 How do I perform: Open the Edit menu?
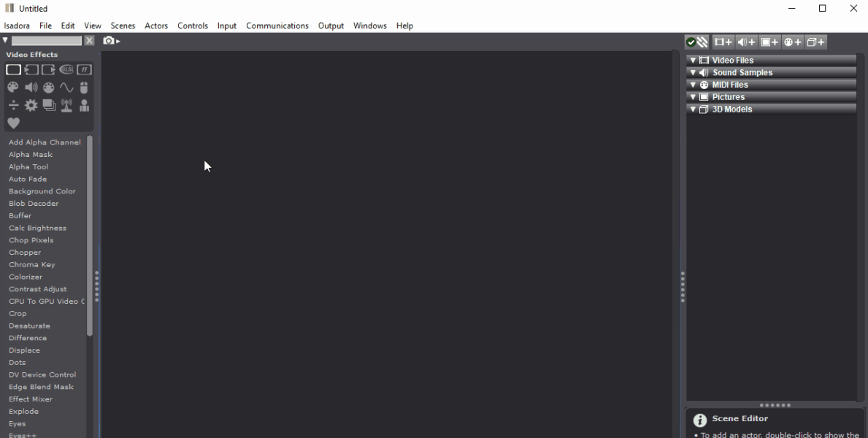(68, 26)
